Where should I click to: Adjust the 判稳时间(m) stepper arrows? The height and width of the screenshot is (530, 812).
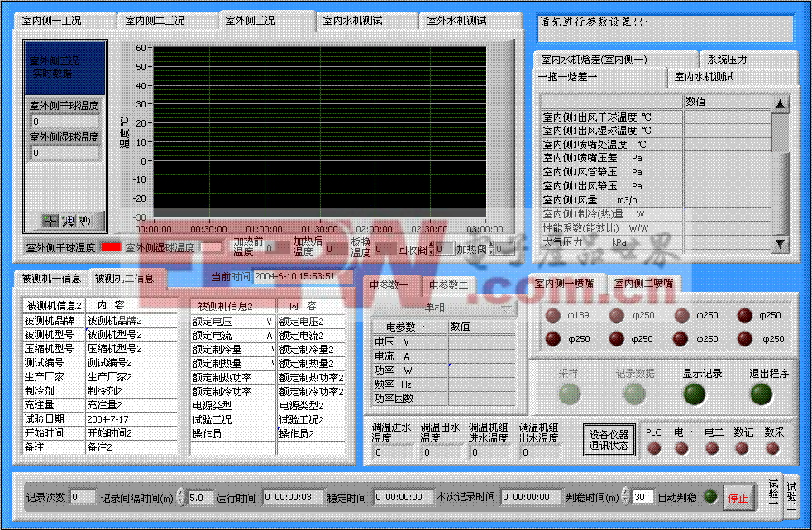[x=626, y=497]
